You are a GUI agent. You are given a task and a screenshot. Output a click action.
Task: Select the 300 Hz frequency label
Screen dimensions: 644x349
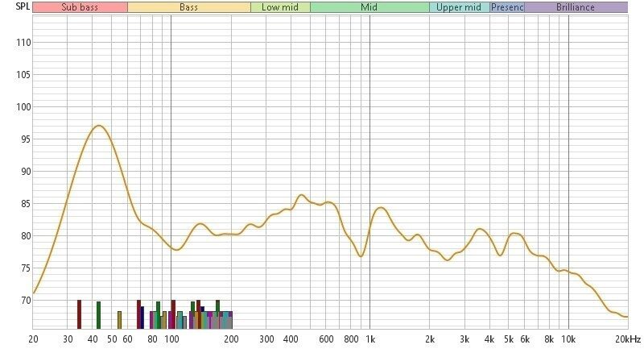point(266,339)
